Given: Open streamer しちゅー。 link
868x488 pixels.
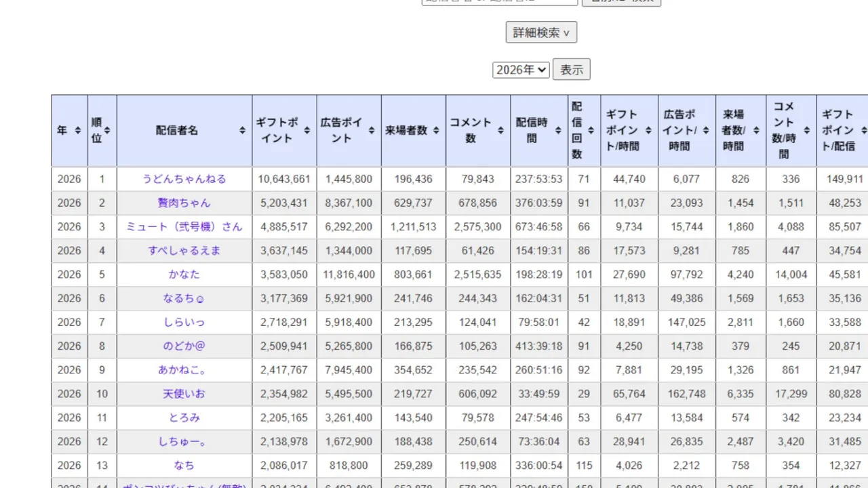Looking at the screenshot, I should pyautogui.click(x=184, y=441).
